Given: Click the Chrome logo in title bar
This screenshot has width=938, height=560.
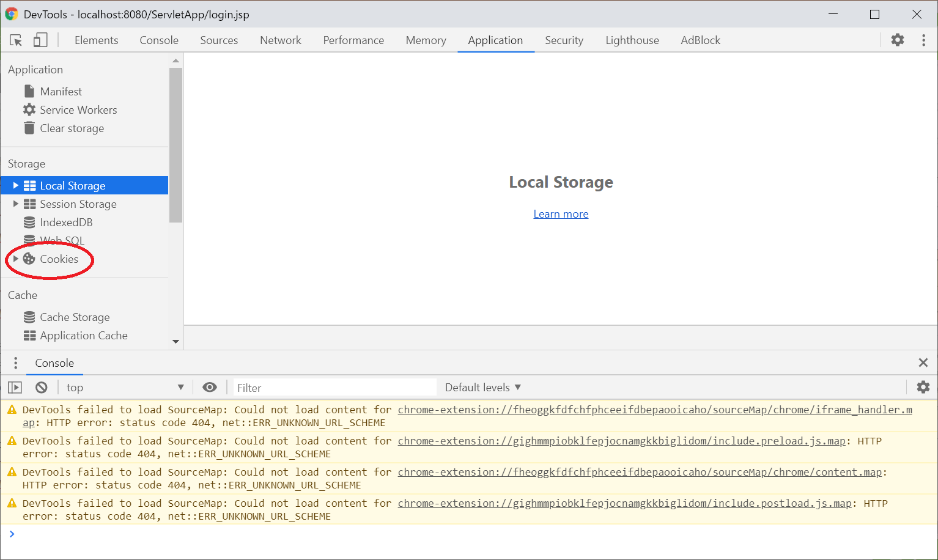Looking at the screenshot, I should [x=11, y=14].
